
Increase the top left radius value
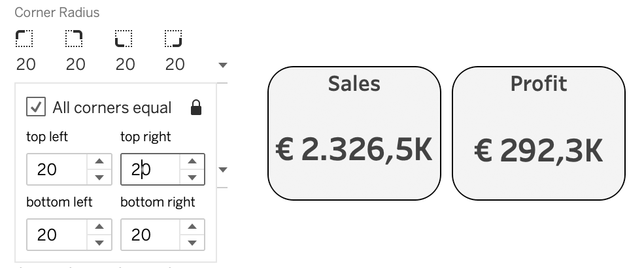tap(99, 162)
